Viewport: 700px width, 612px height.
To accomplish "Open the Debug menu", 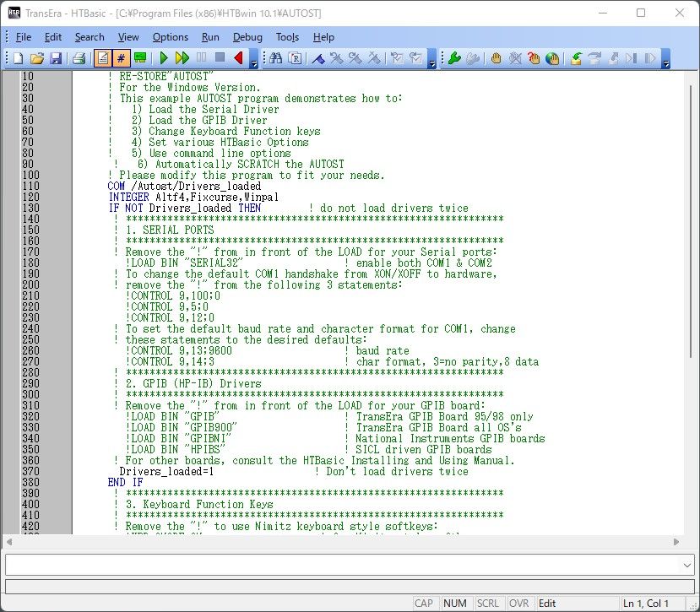I will (x=247, y=37).
